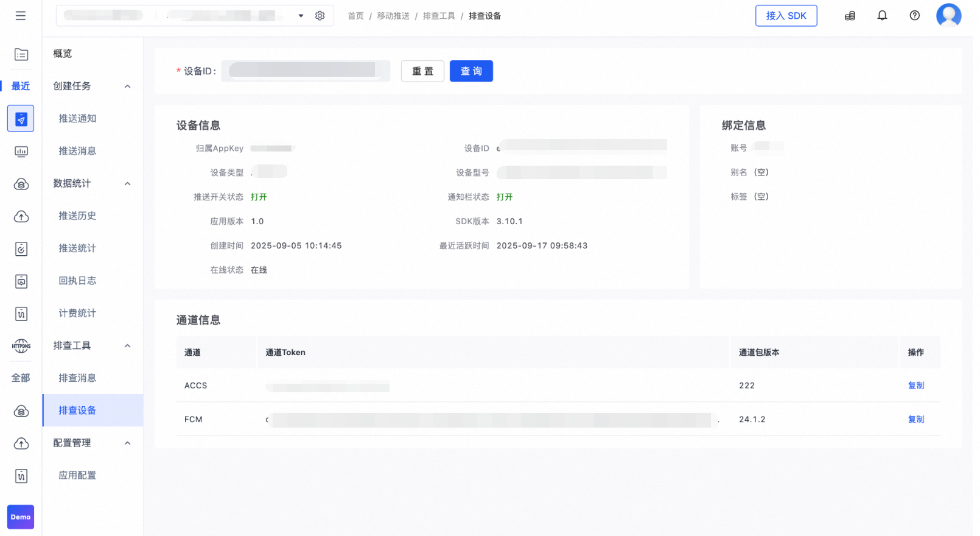
Task: Click the 通道包版本 column header
Action: (x=759, y=353)
